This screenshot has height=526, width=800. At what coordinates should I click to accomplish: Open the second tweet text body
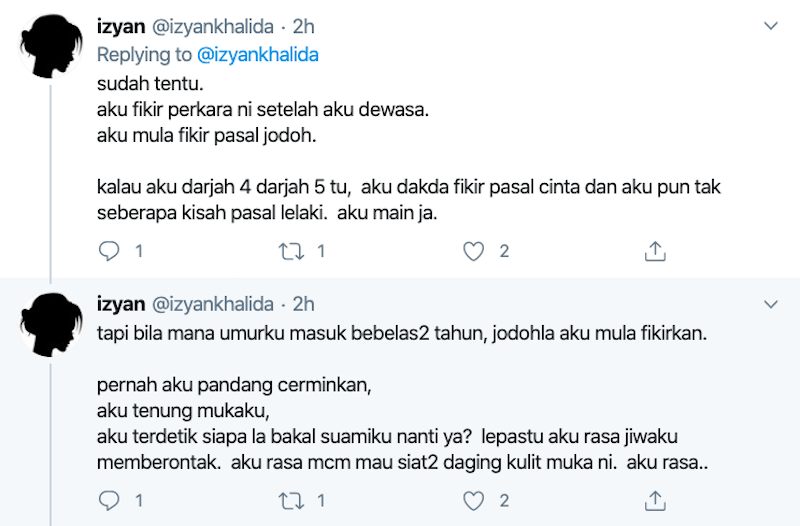point(400,398)
